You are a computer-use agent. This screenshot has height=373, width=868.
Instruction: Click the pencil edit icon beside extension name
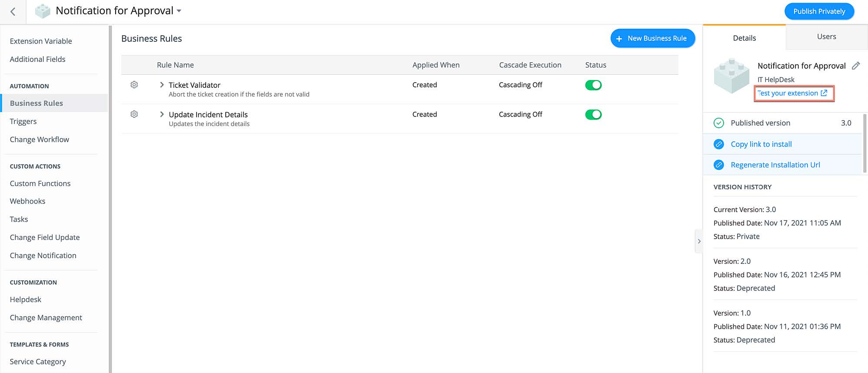(855, 66)
